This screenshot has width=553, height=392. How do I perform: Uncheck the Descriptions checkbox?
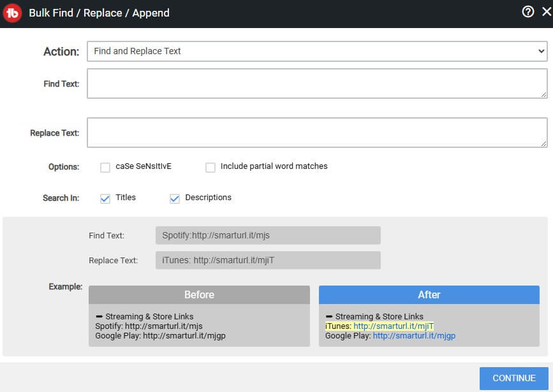click(175, 198)
